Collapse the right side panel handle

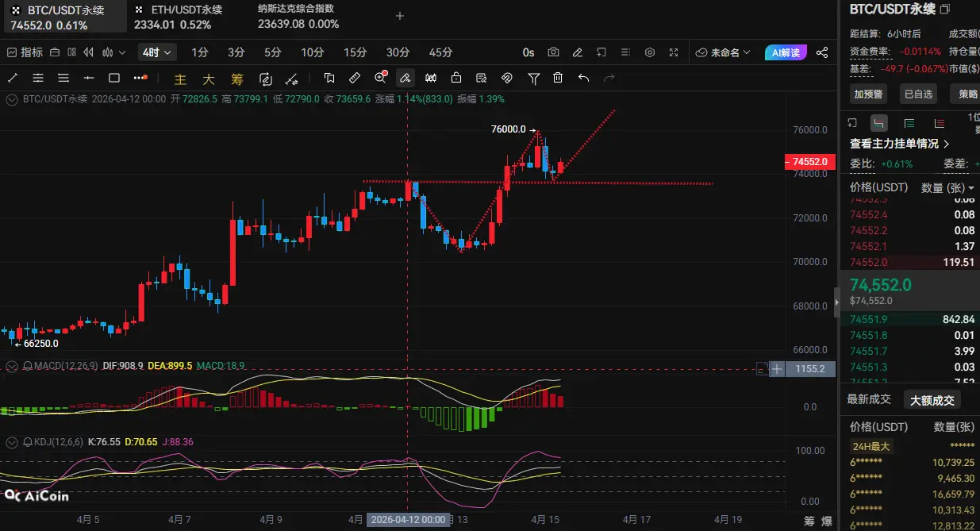point(836,302)
